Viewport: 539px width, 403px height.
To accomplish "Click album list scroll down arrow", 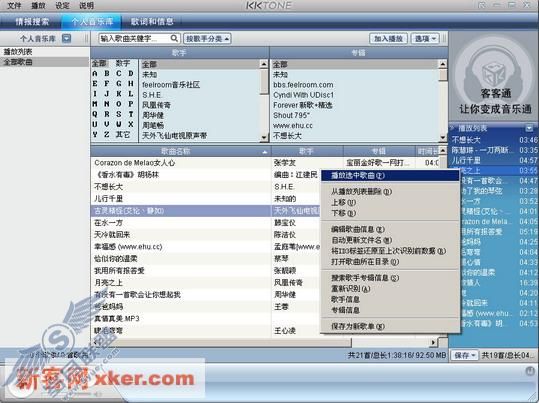I will pyautogui.click(x=443, y=138).
